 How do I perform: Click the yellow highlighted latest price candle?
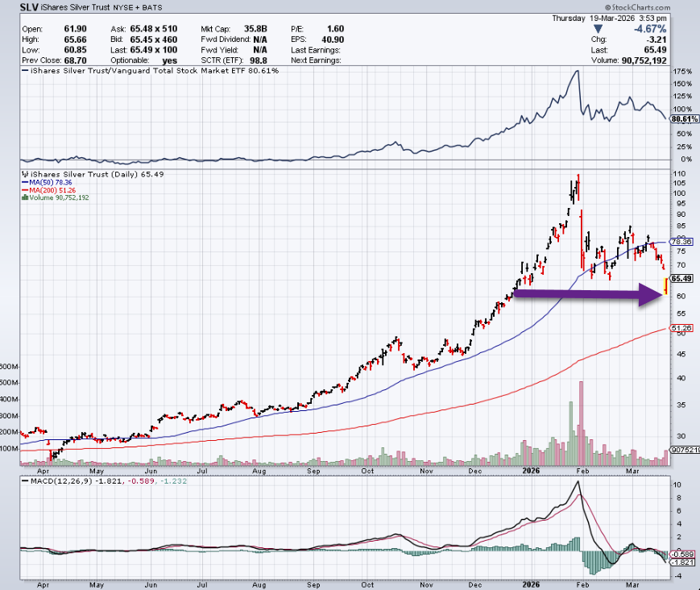665,285
